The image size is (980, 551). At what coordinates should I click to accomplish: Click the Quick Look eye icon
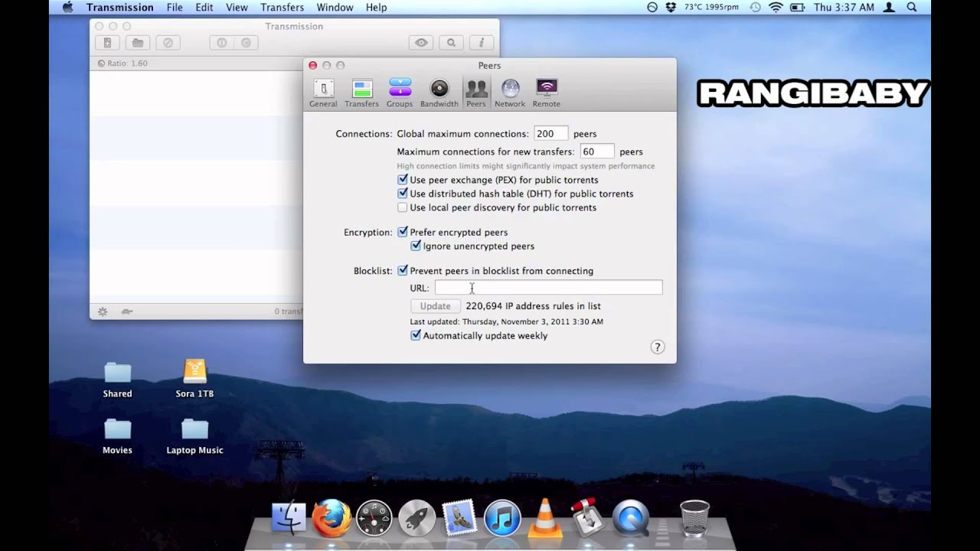(421, 43)
